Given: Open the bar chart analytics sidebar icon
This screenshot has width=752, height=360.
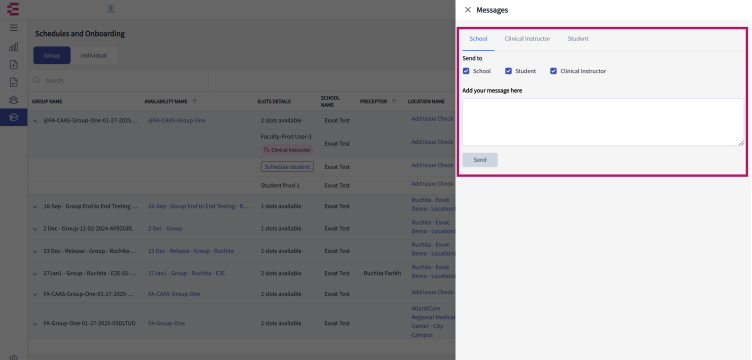Looking at the screenshot, I should tap(13, 47).
